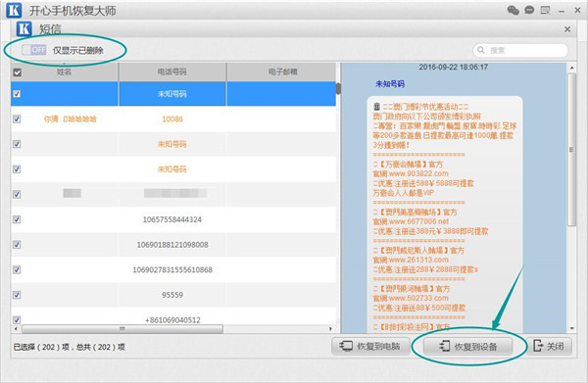The width and height of the screenshot is (588, 383).
Task: Focus the 搜索 input field
Action: click(x=521, y=50)
